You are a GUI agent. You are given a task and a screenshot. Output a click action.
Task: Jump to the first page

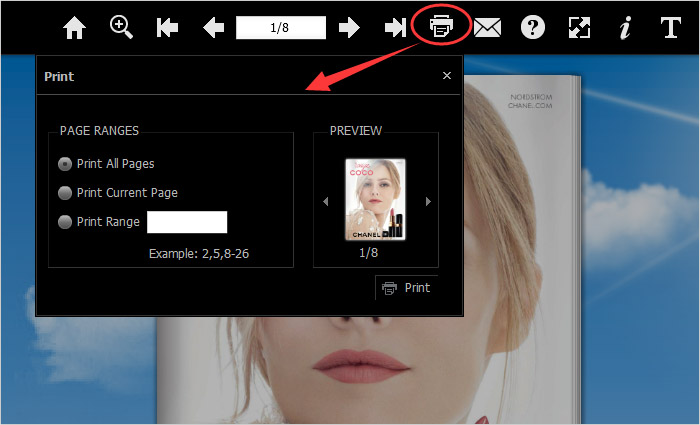(167, 28)
